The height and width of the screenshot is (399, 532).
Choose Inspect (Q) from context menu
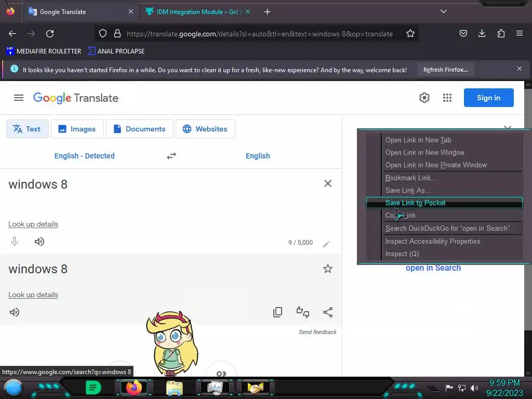444,254
